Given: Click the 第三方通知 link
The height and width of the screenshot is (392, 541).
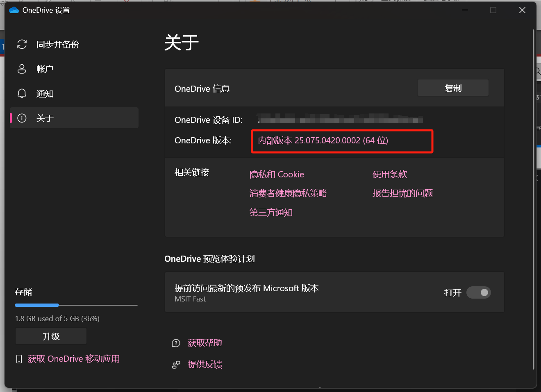Looking at the screenshot, I should [270, 213].
